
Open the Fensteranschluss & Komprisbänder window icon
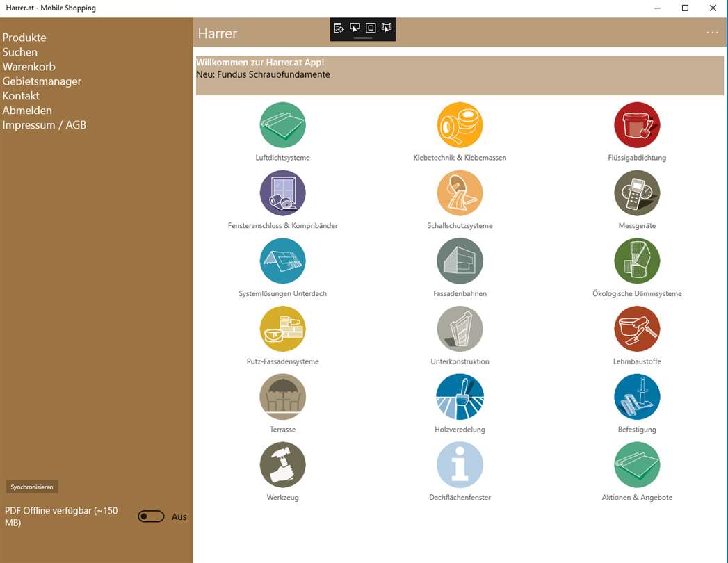click(282, 193)
